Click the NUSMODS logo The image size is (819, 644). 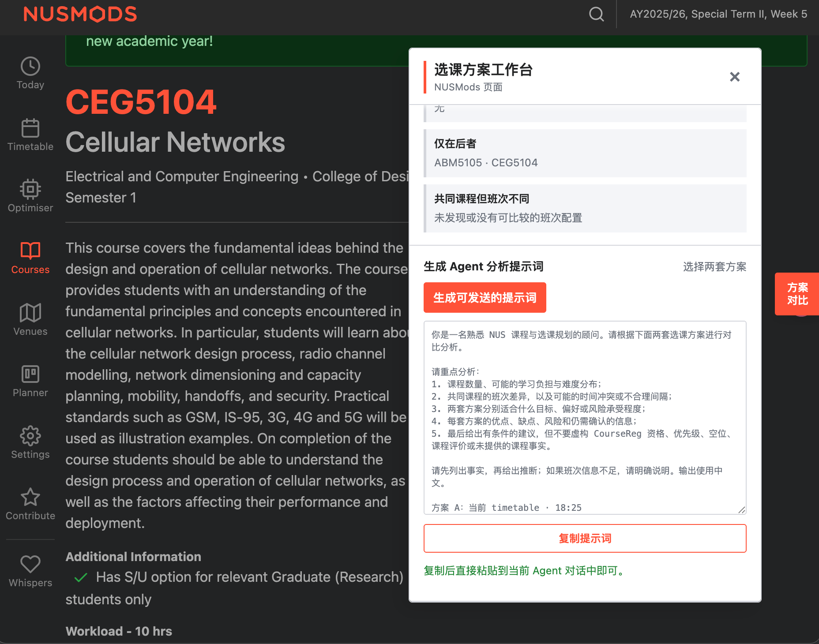(x=80, y=14)
